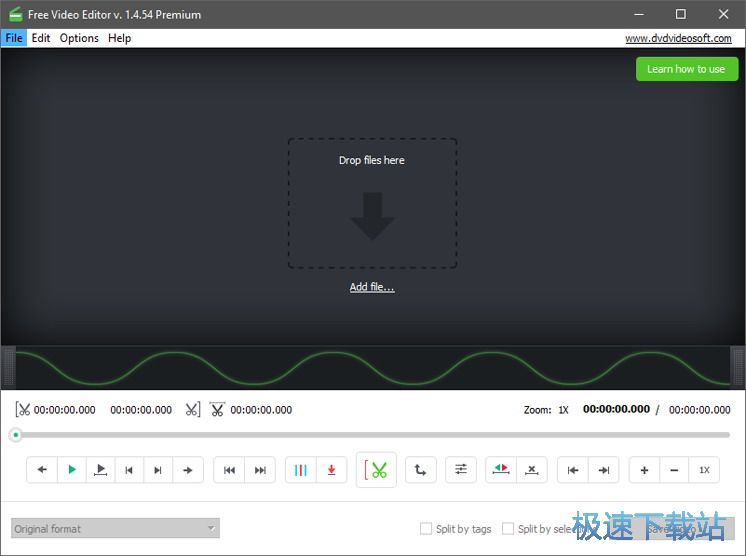
Task: Set selection start with left bracket scissors
Action: 22,409
